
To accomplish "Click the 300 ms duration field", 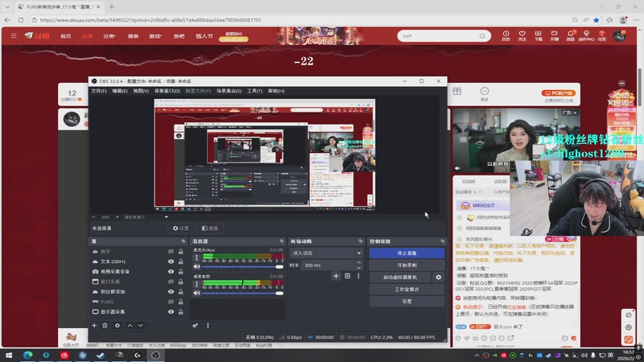I will (328, 265).
